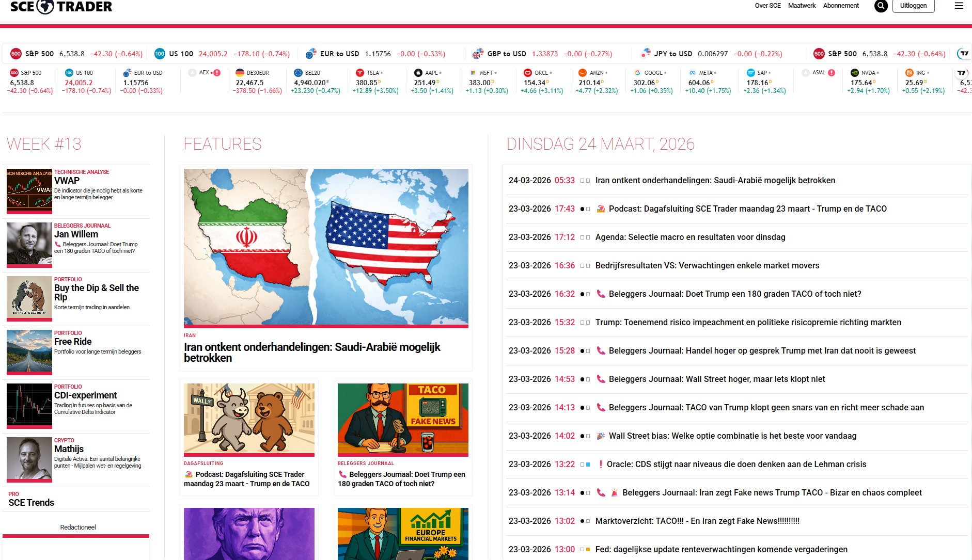Open 'Bedrijfsresultaten VS: Verwachtingen enkele market movers'
The width and height of the screenshot is (972, 560).
[x=707, y=266]
